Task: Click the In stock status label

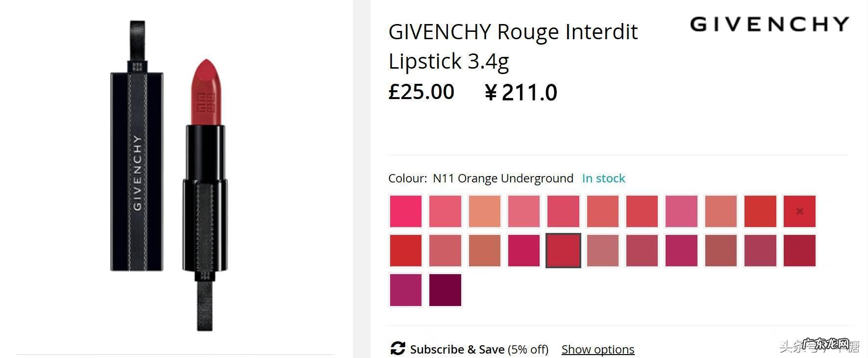Action: coord(603,179)
